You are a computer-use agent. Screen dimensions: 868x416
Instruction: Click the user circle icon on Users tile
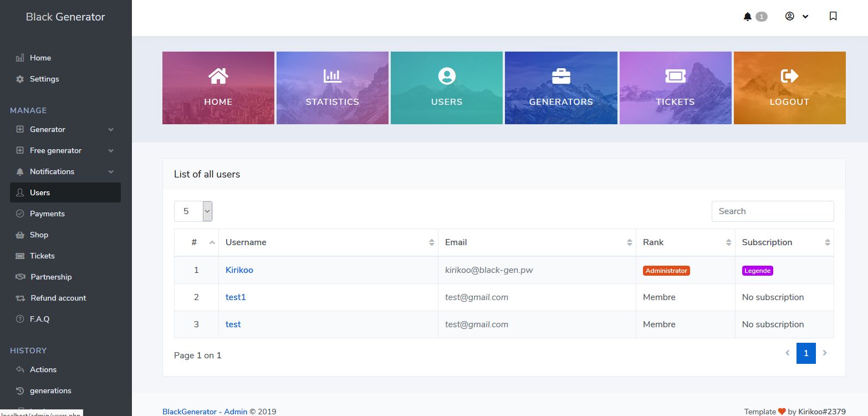coord(446,76)
